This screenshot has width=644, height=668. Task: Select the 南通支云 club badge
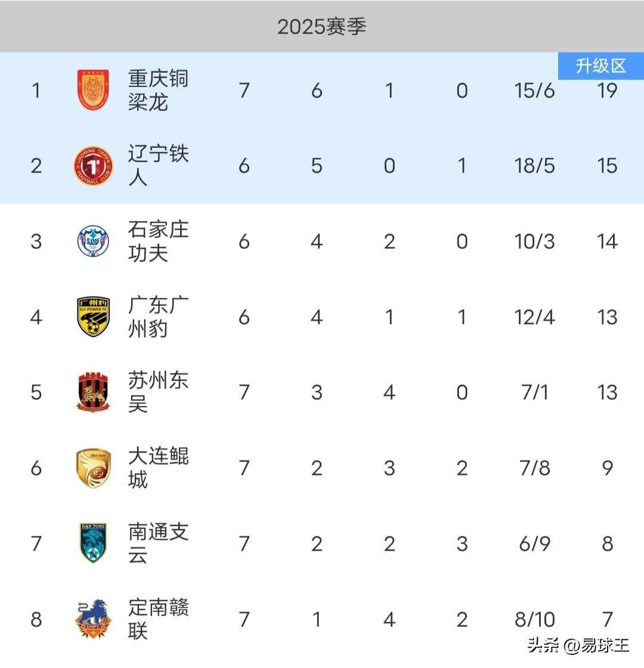coord(93,543)
